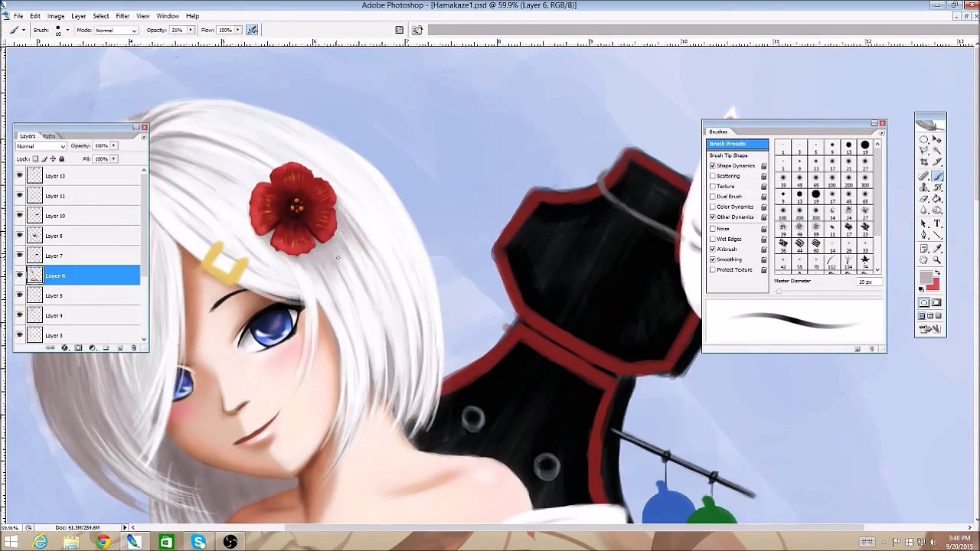Select the Type tool
The height and width of the screenshot is (551, 980).
tap(937, 223)
